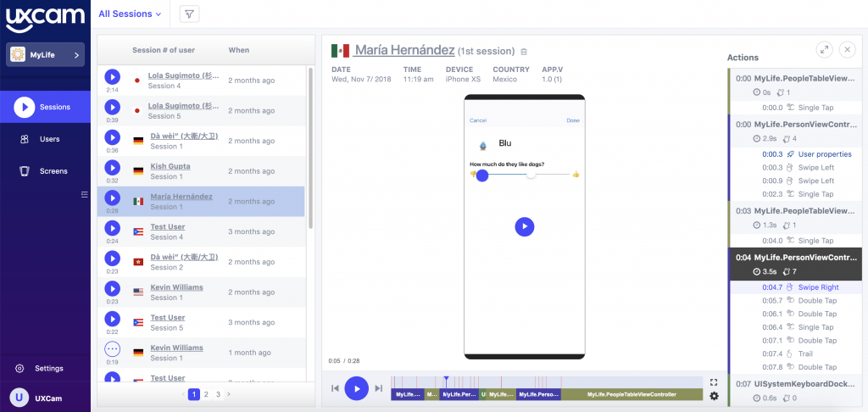Sort by the When column header
The width and height of the screenshot is (868, 412).
238,50
